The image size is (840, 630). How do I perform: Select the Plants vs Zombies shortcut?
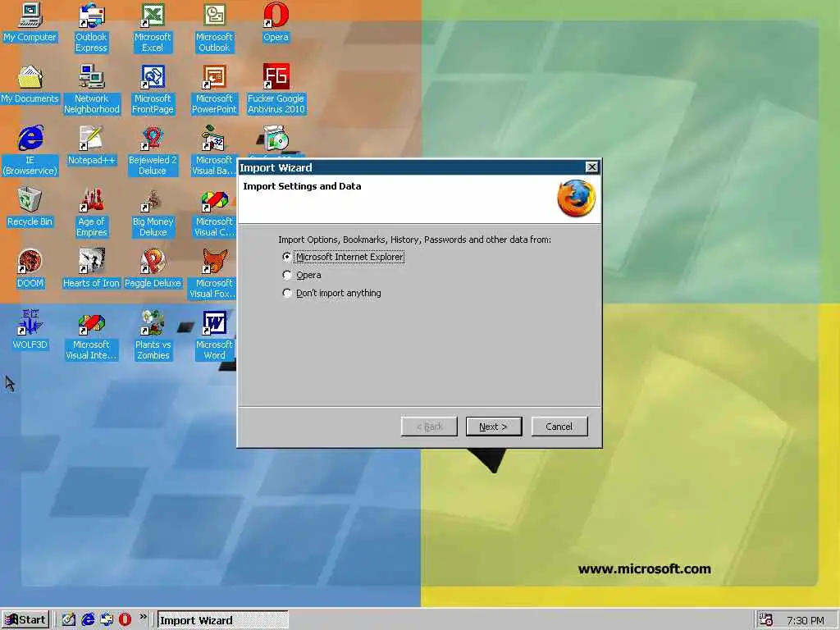pos(153,336)
